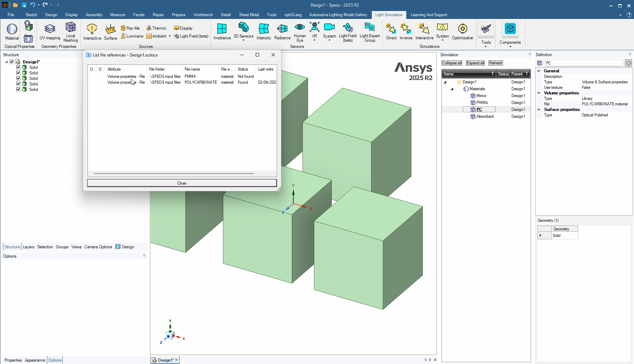Collapse the Volume properties section
This screenshot has width=634, height=364.
[539, 93]
